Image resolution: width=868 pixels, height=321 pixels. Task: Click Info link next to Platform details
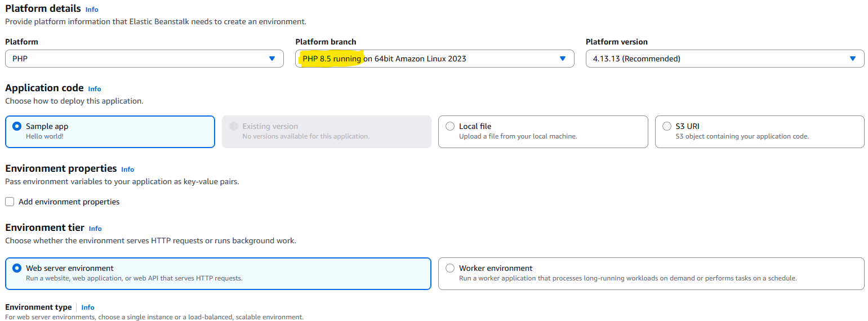click(x=92, y=10)
